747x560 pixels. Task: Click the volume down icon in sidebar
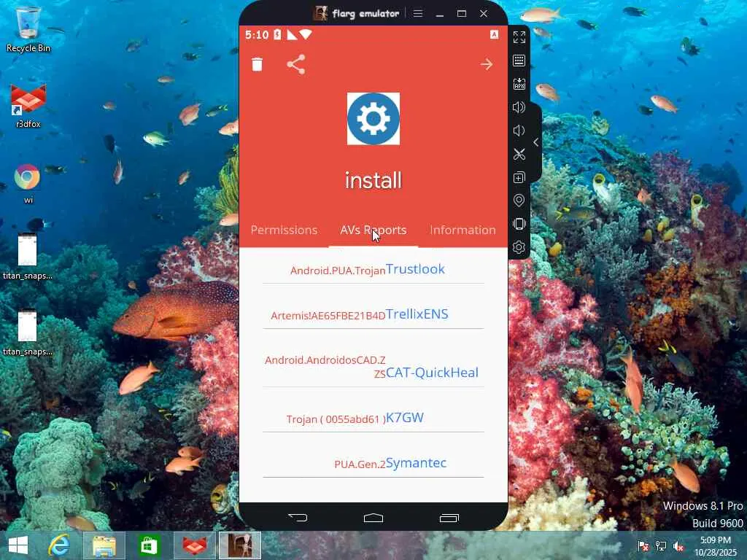519,131
